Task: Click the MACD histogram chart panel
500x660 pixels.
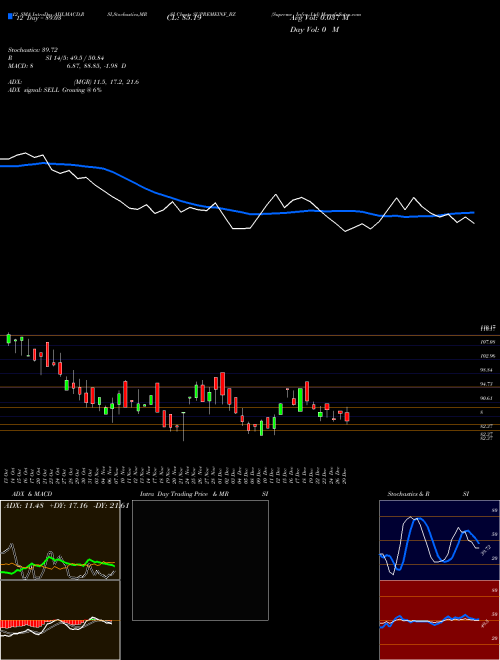Action: pos(60,620)
